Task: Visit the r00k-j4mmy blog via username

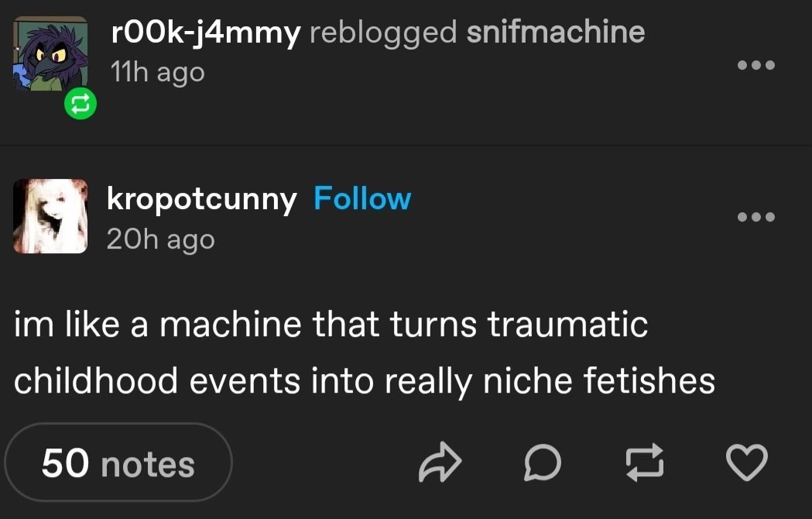Action: coord(205,33)
